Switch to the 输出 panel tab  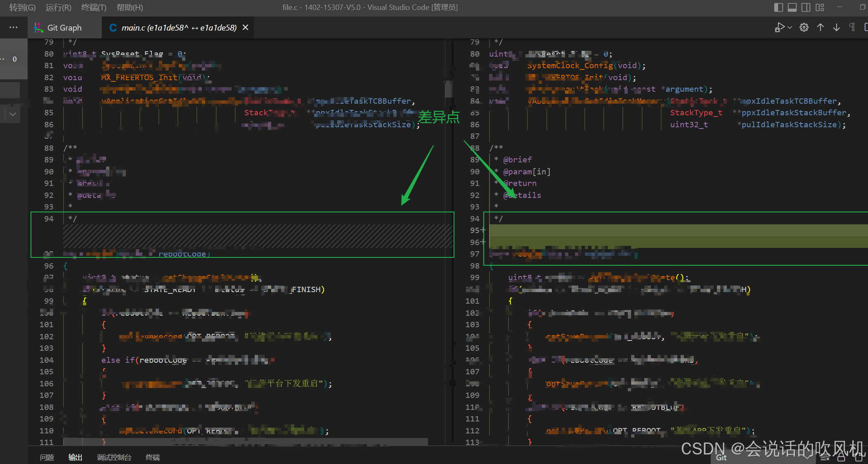(75, 457)
